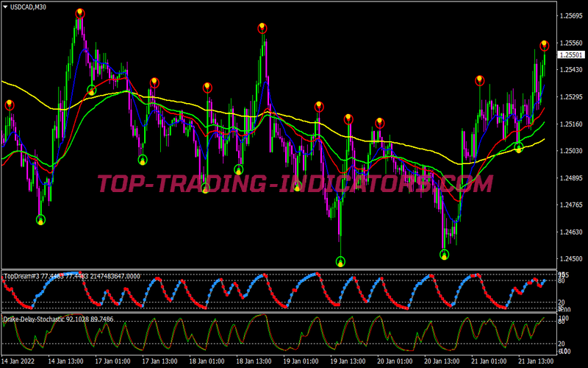Image resolution: width=588 pixels, height=368 pixels.
Task: Click the 20 Jan 01:00 time label
Action: coord(395,361)
